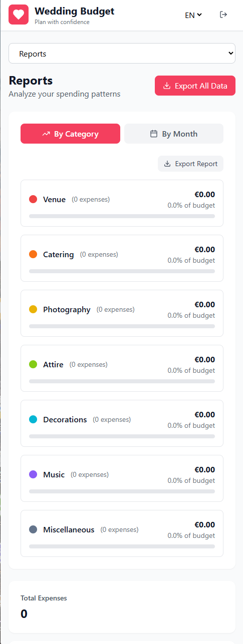The width and height of the screenshot is (243, 644).
Task: Switch to By Month tab
Action: (174, 134)
